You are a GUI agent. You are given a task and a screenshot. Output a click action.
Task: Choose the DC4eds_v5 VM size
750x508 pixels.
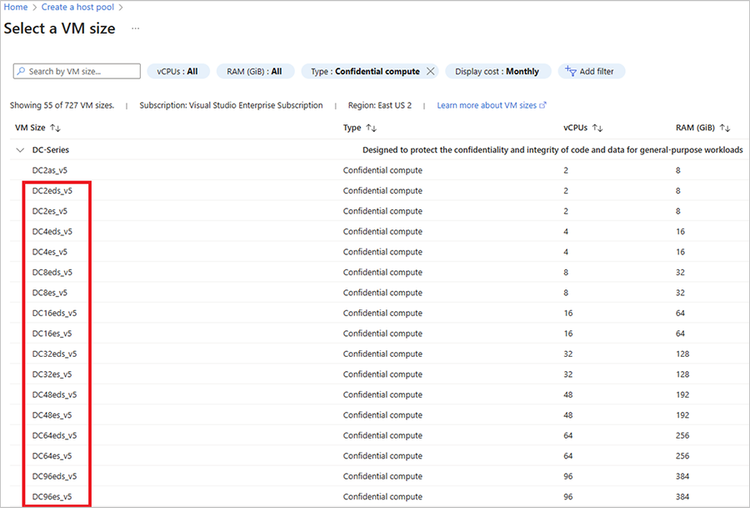click(52, 231)
